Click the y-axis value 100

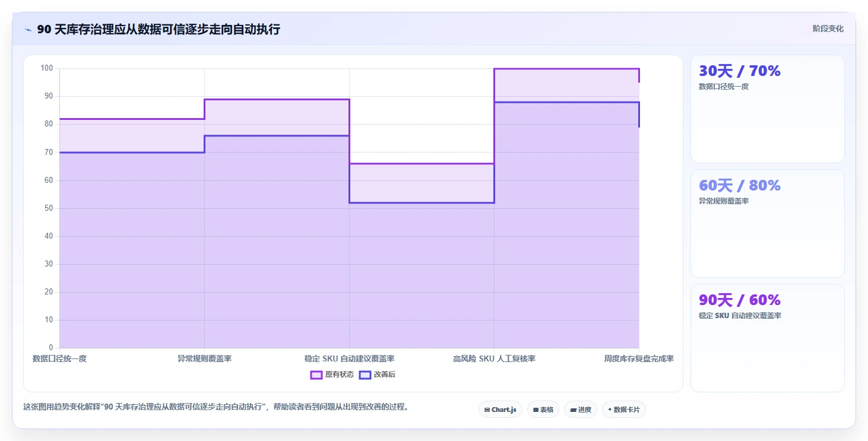(x=47, y=68)
